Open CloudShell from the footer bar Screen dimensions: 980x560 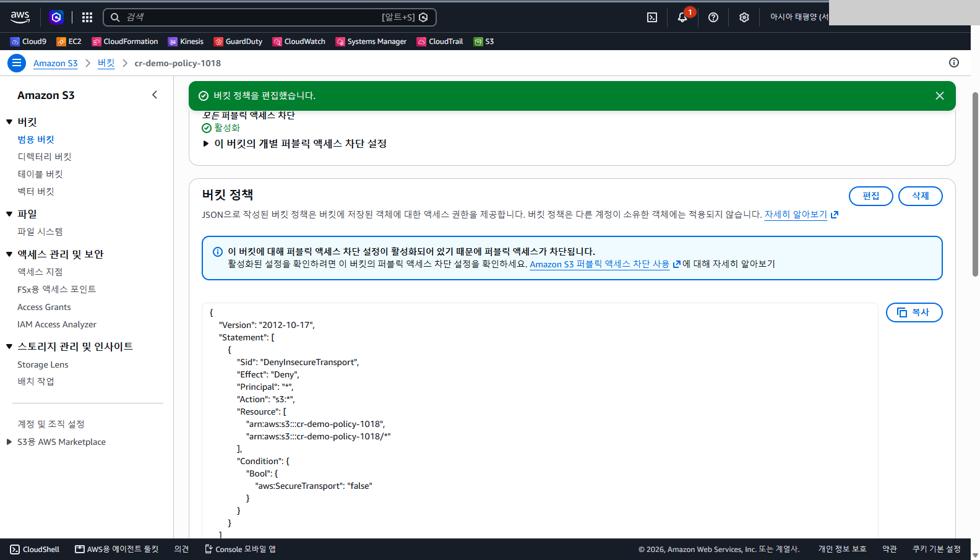[x=35, y=549]
